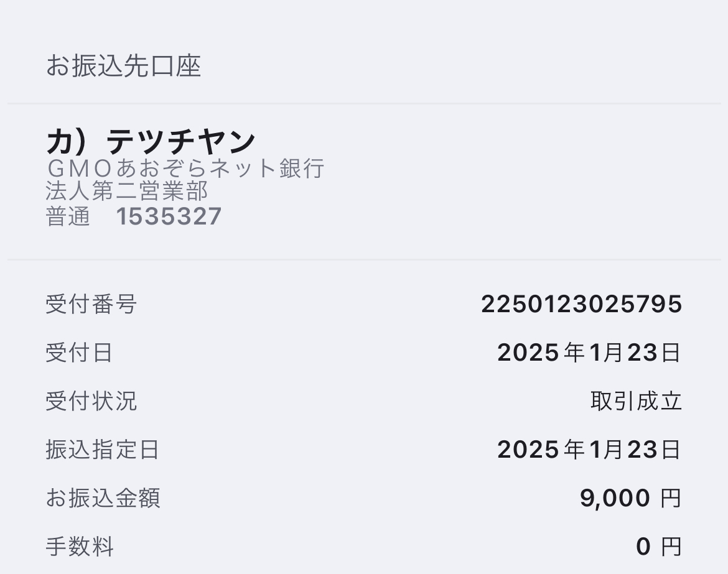Click the payee name カ）テツチヤン
The image size is (728, 574).
coord(151,141)
